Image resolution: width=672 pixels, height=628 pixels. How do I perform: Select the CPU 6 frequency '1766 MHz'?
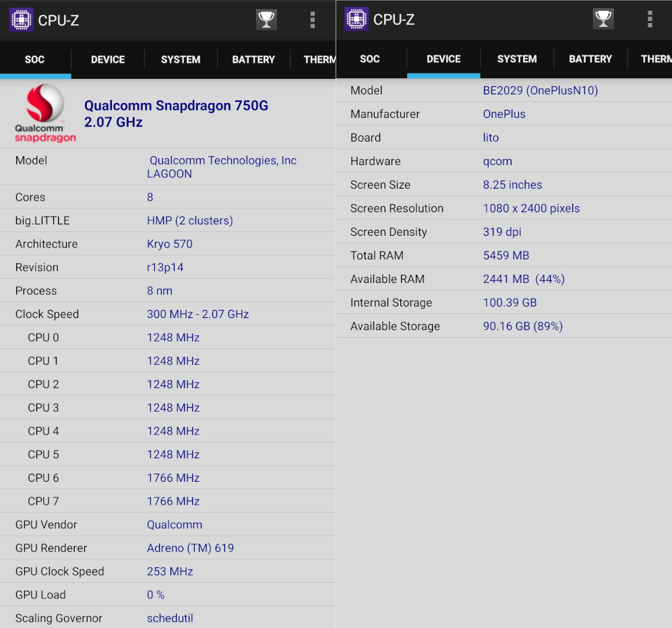pos(173,478)
